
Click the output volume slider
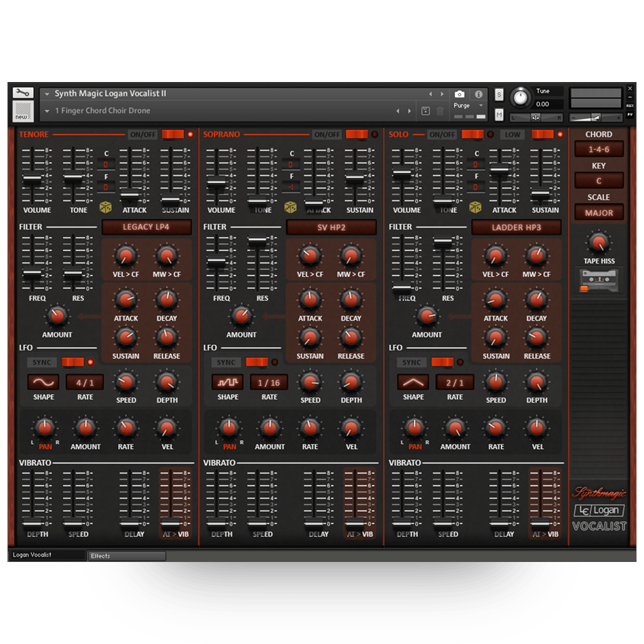click(x=596, y=118)
